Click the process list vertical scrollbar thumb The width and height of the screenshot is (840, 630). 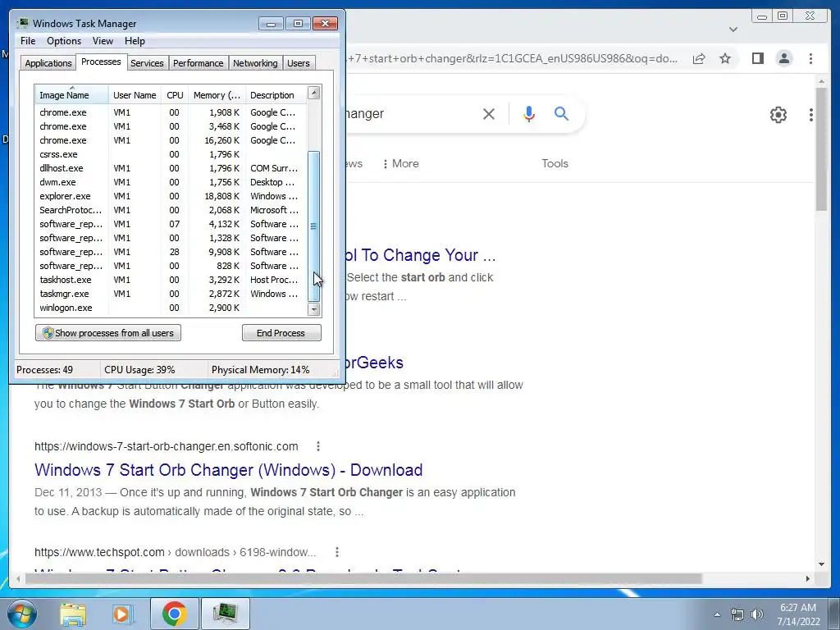(x=314, y=226)
